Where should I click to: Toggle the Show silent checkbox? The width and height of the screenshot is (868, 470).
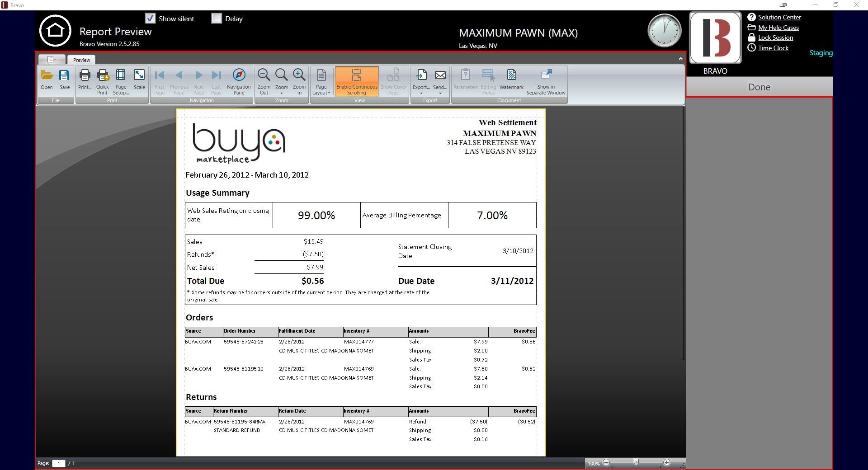pyautogui.click(x=150, y=18)
